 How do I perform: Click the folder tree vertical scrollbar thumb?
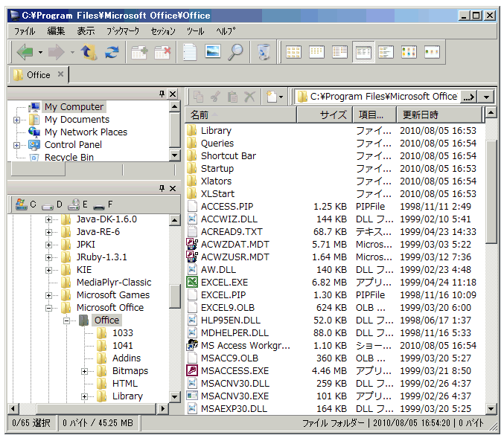(x=174, y=296)
